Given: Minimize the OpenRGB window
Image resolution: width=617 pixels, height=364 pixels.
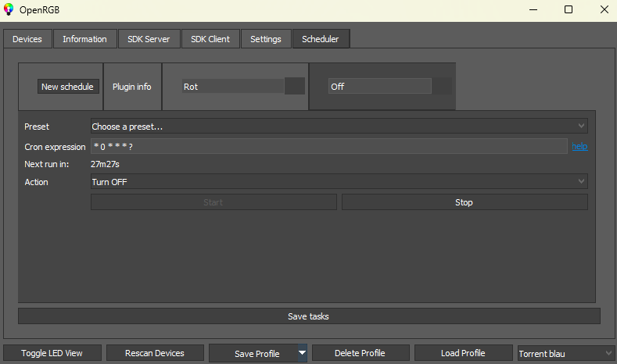Looking at the screenshot, I should (533, 10).
